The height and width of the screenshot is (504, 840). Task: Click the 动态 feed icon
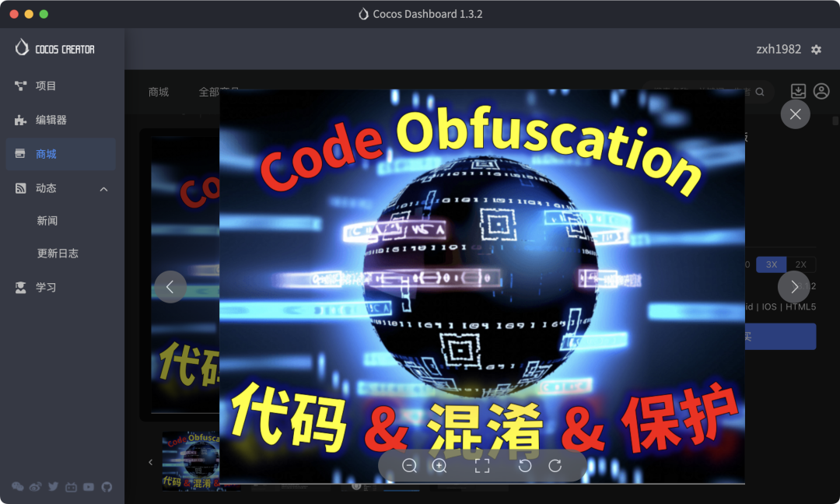[x=20, y=188]
